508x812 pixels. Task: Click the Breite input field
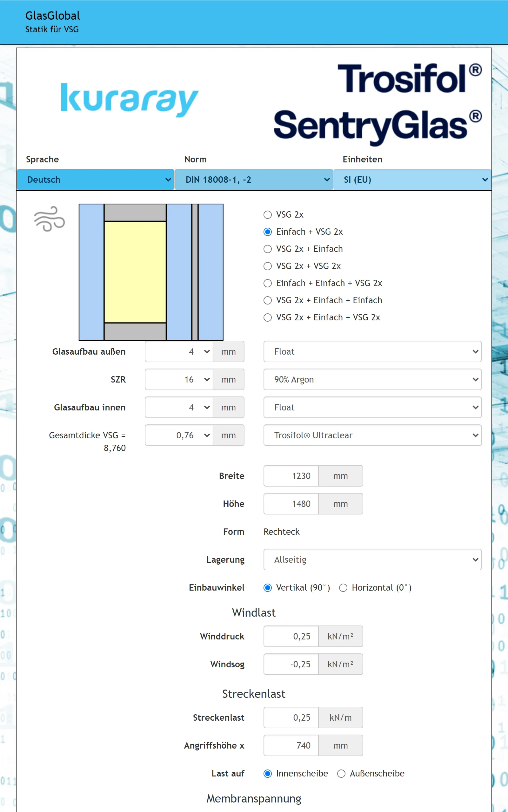291,475
